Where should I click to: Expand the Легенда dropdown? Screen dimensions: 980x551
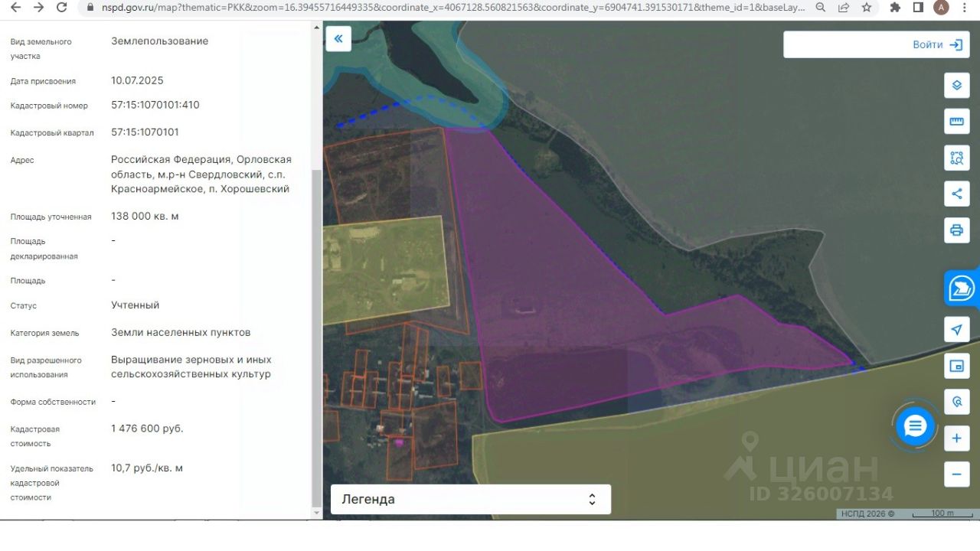(x=470, y=499)
